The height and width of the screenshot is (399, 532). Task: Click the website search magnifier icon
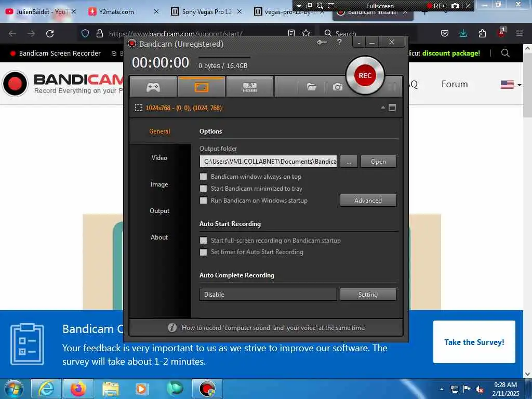click(x=505, y=53)
